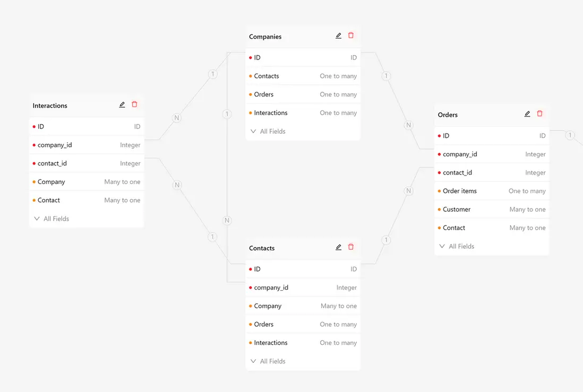Click the N relationship badge near Interactions

pos(176,117)
